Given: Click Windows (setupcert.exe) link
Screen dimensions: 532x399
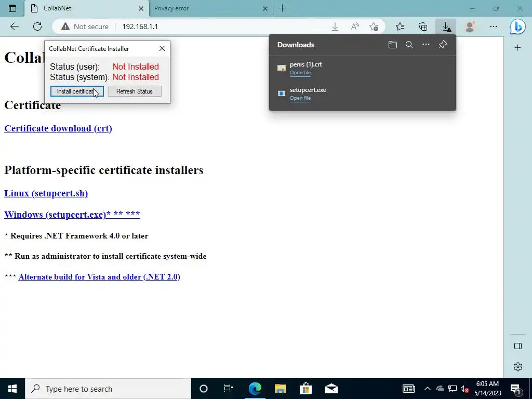Looking at the screenshot, I should point(72,215).
